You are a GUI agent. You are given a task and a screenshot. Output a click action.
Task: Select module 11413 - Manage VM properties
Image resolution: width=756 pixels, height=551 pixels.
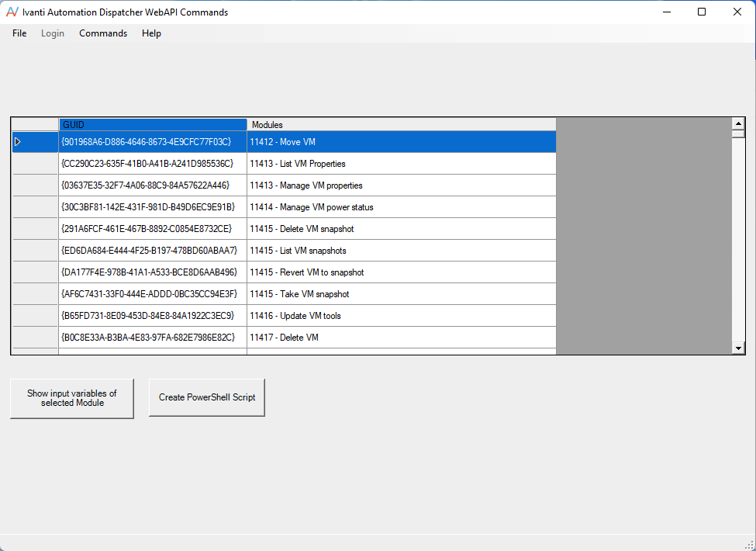coord(402,185)
